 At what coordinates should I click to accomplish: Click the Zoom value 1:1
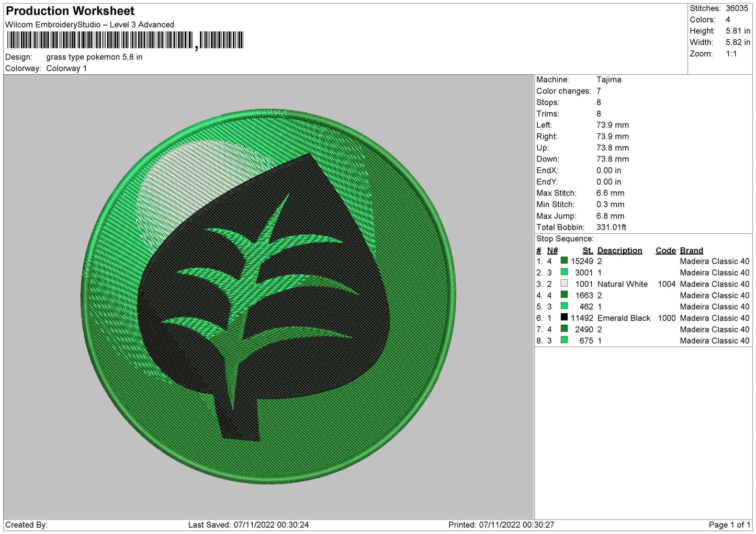pyautogui.click(x=731, y=54)
